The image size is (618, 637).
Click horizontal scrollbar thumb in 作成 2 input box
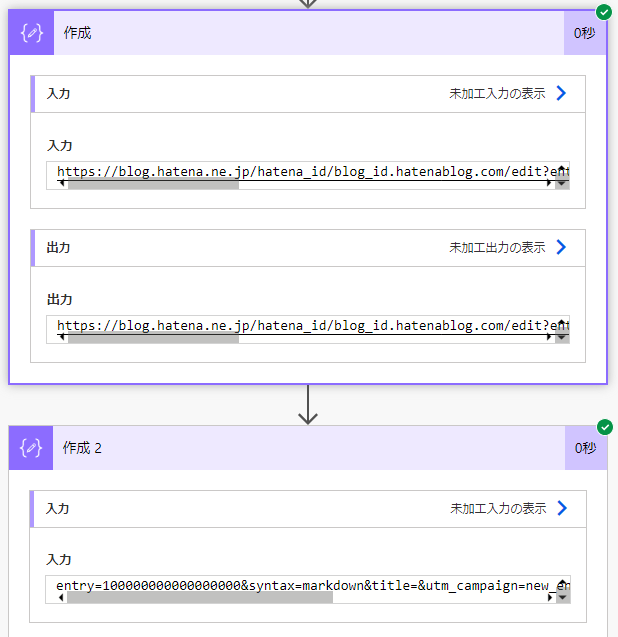pos(199,598)
